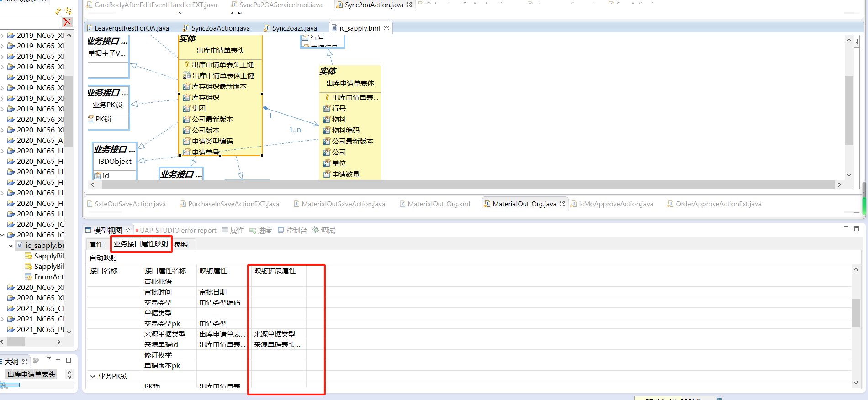Click the diagram vertical scrollbar thumb
The width and height of the screenshot is (868, 400).
[849, 110]
